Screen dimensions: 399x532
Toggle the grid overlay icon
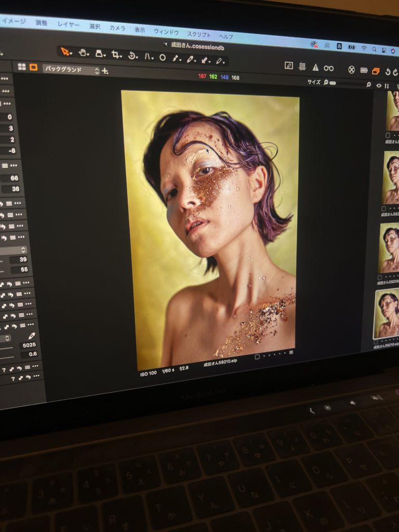tap(302, 66)
